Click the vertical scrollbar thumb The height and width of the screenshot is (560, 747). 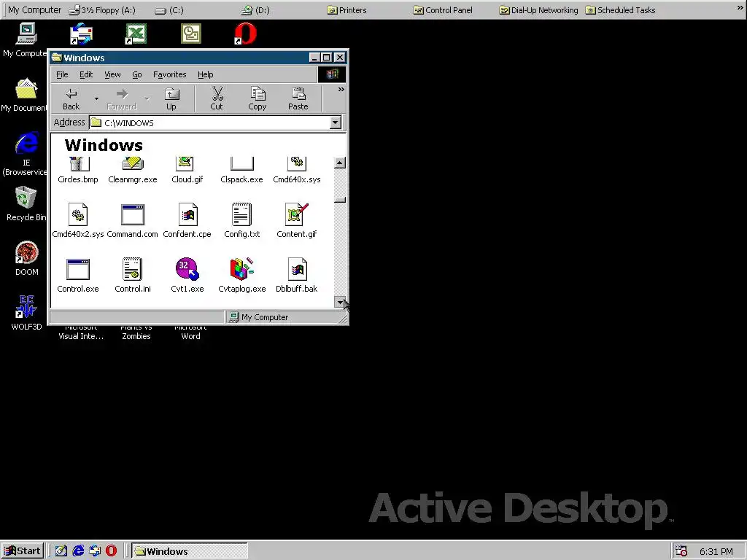pos(340,200)
